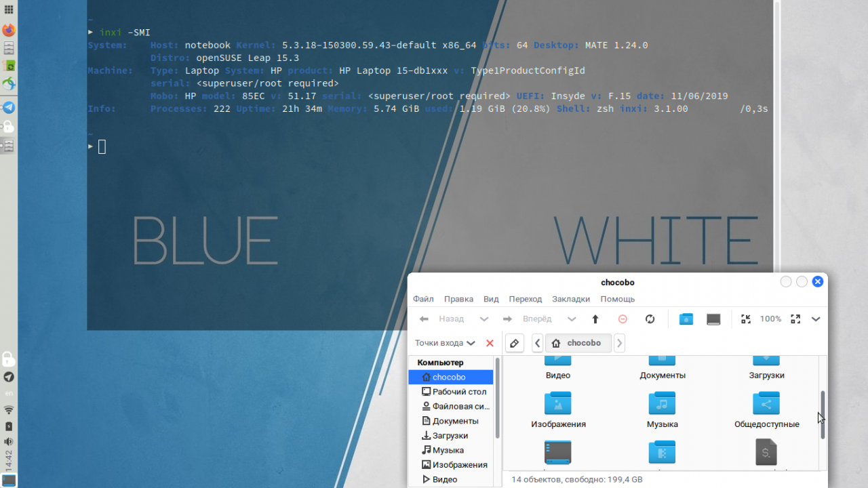Screen dimensions: 868x488
Task: Open the Помощь menu
Action: [x=617, y=299]
